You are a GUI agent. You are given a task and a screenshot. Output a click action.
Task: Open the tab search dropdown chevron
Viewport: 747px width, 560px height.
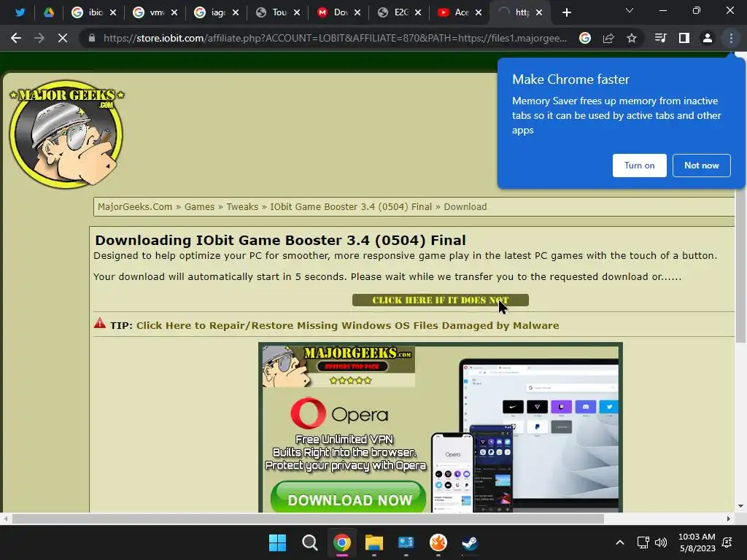[630, 10]
